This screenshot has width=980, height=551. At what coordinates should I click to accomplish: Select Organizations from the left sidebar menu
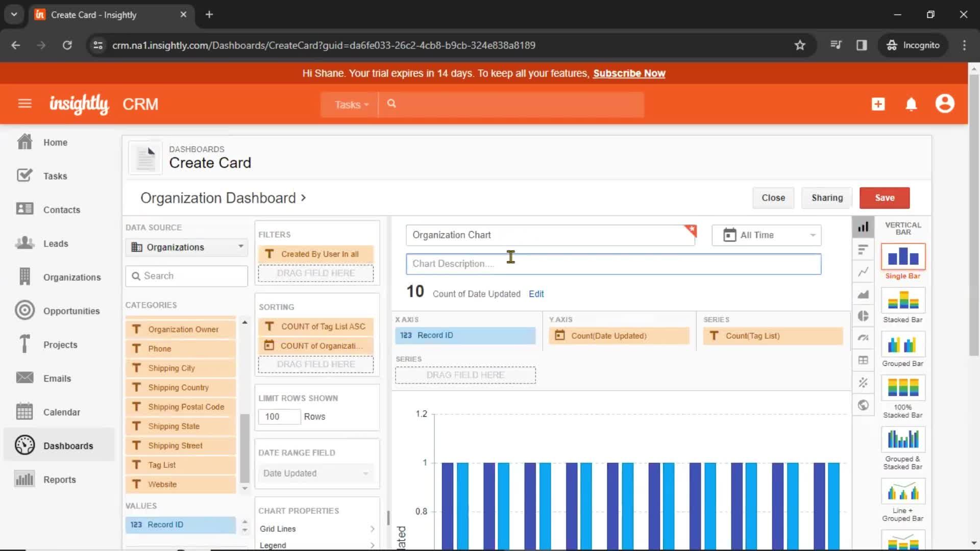72,277
